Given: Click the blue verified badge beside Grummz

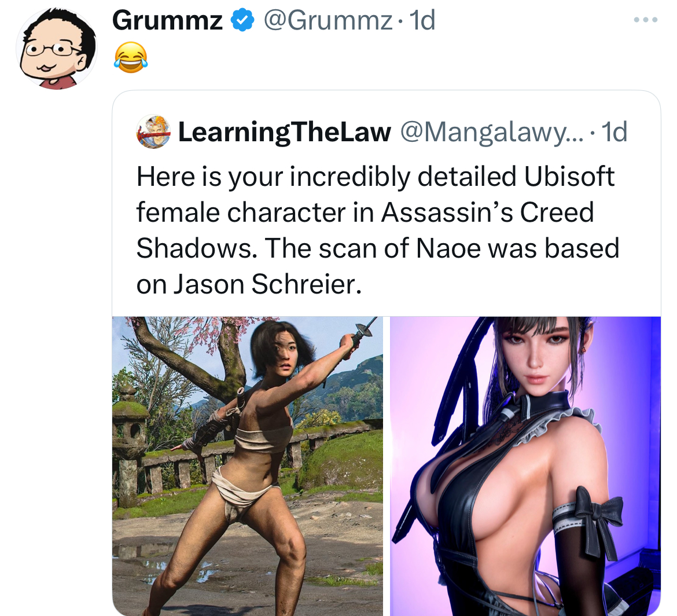Looking at the screenshot, I should [x=242, y=20].
